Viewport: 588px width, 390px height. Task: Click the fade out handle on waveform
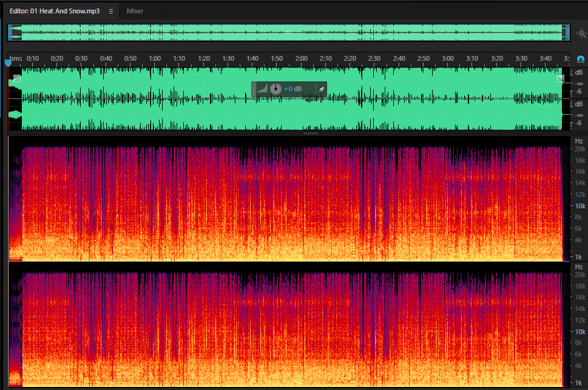click(561, 78)
